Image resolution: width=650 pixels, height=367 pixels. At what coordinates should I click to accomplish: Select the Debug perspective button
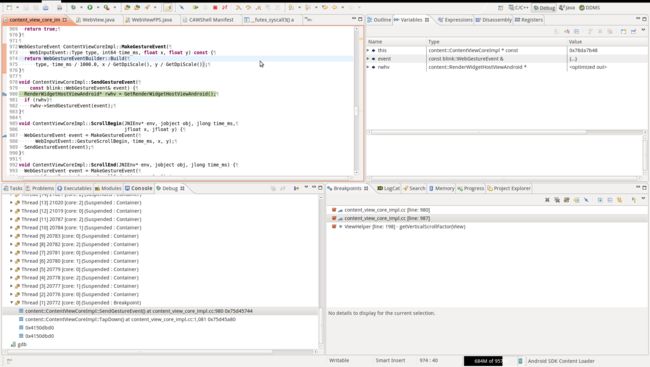tap(544, 7)
